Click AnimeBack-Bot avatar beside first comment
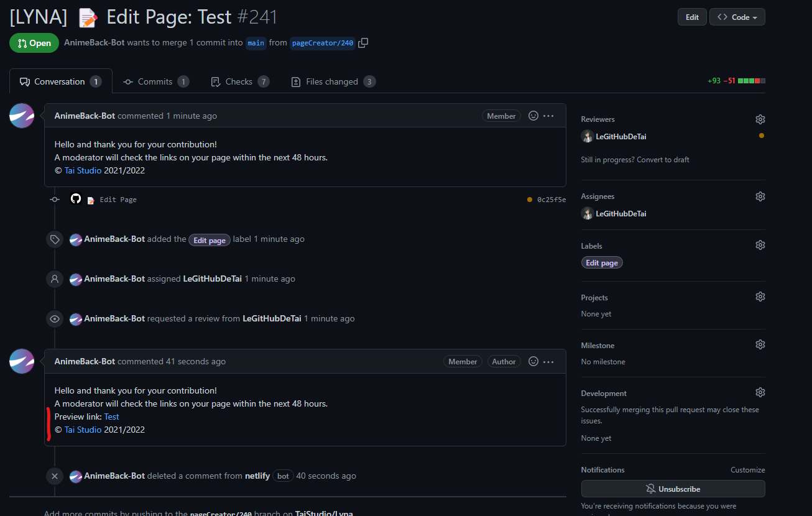This screenshot has width=812, height=516. pos(22,116)
